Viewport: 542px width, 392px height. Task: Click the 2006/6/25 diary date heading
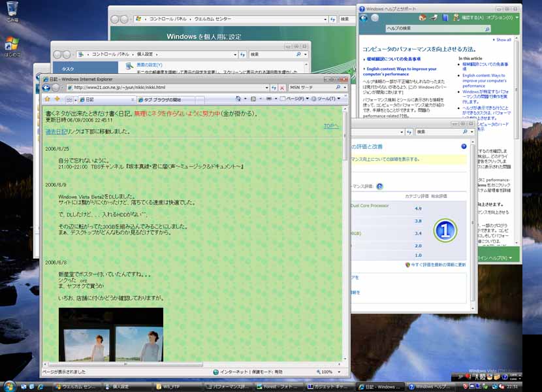tap(57, 149)
